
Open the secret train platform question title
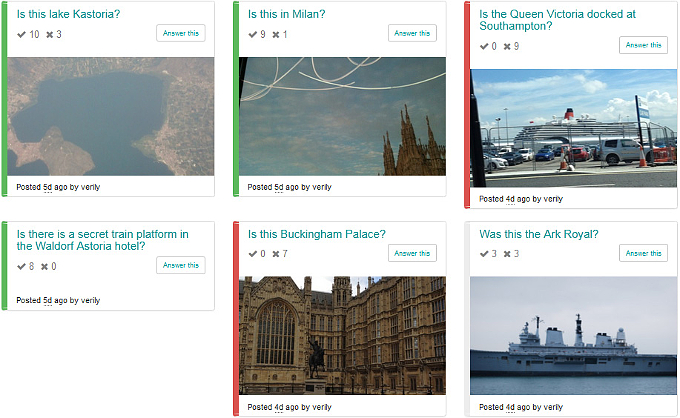pos(102,240)
